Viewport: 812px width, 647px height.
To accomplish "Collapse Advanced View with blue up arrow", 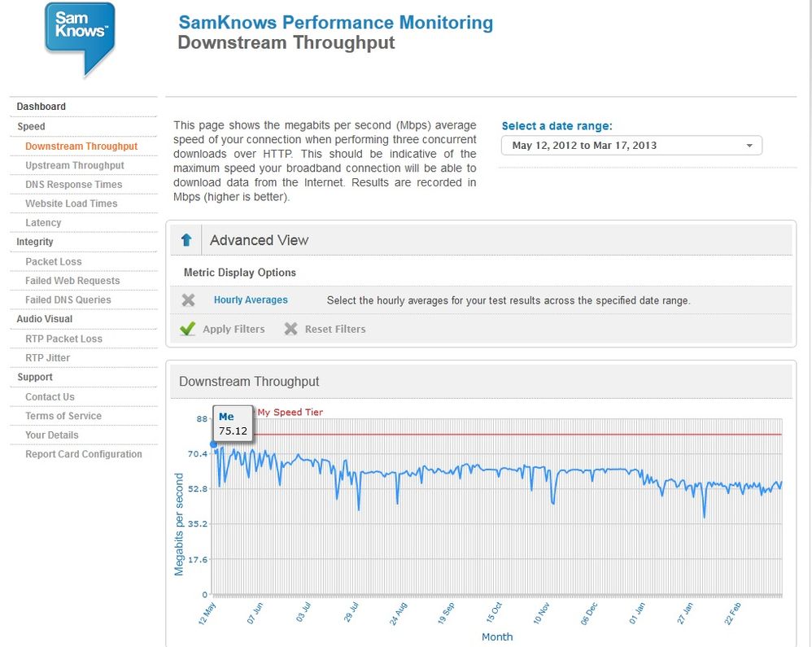I will (186, 240).
